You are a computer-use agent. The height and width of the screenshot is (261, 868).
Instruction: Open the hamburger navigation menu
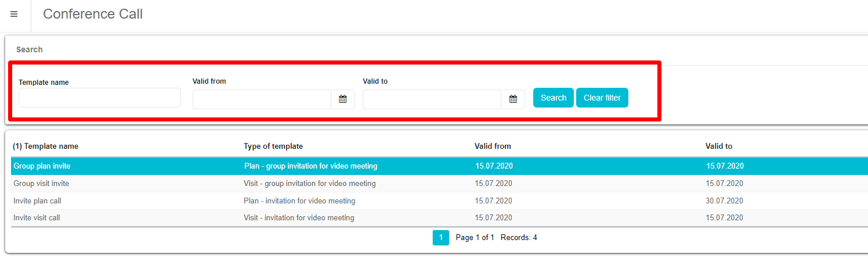click(15, 15)
